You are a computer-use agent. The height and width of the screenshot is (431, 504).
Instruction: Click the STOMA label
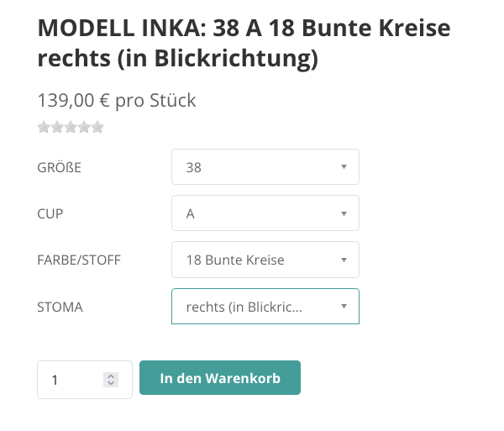(60, 307)
